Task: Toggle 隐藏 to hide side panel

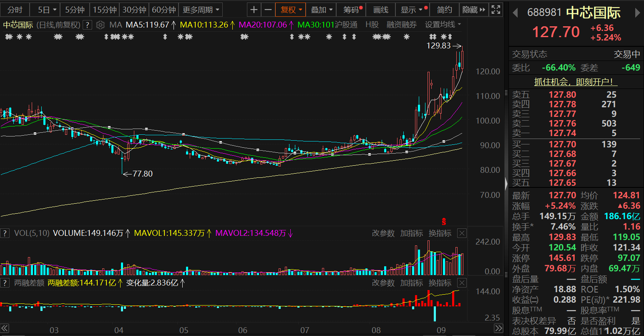Action: tap(474, 10)
